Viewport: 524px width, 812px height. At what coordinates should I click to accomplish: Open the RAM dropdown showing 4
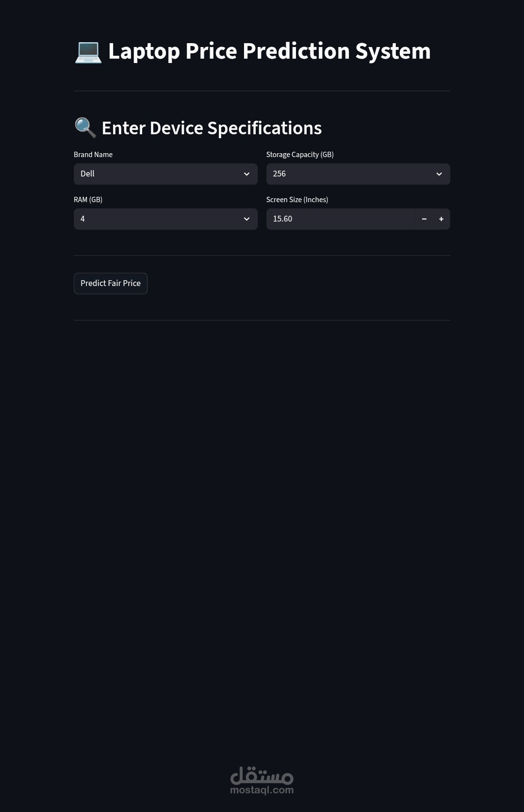(160, 219)
